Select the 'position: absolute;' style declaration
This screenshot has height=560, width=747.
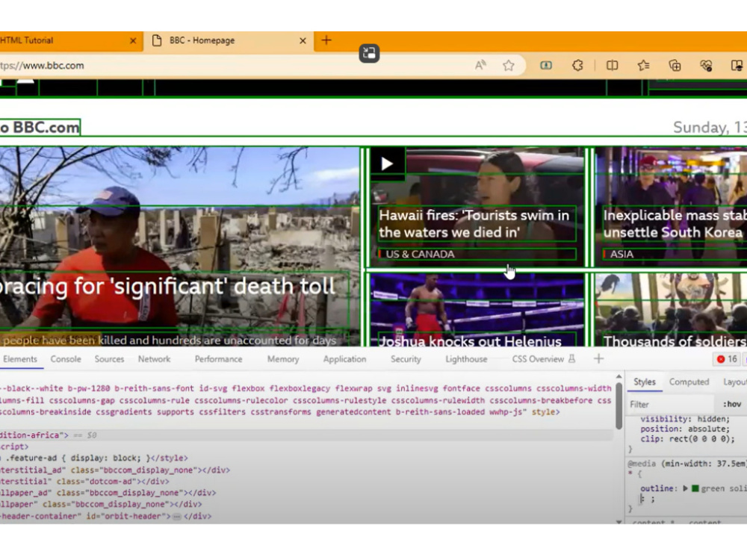[684, 429]
